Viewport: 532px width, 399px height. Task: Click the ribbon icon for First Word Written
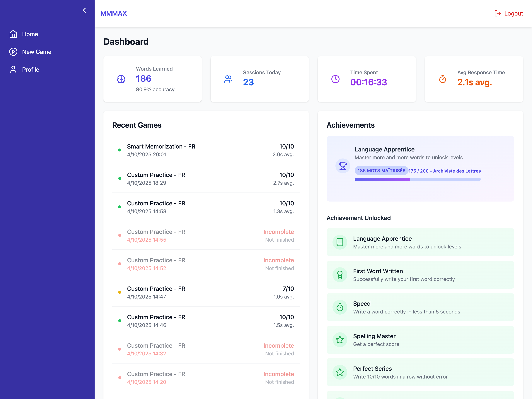click(340, 275)
